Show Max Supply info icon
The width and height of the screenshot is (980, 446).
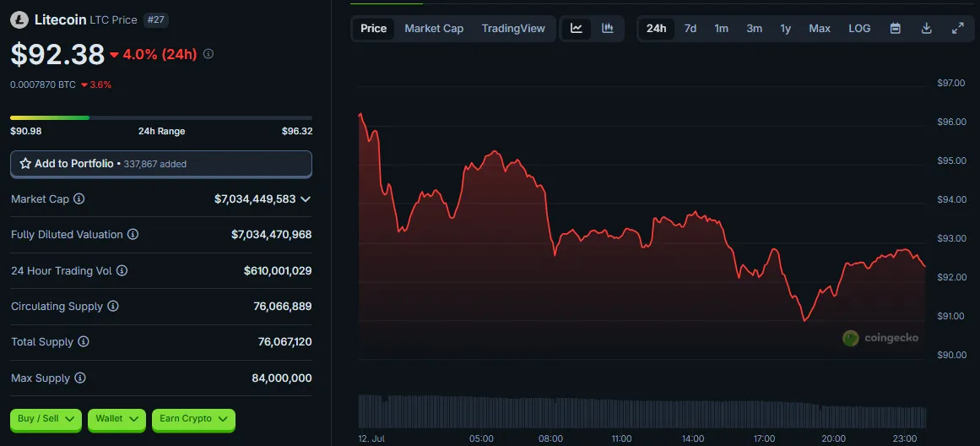click(x=80, y=378)
